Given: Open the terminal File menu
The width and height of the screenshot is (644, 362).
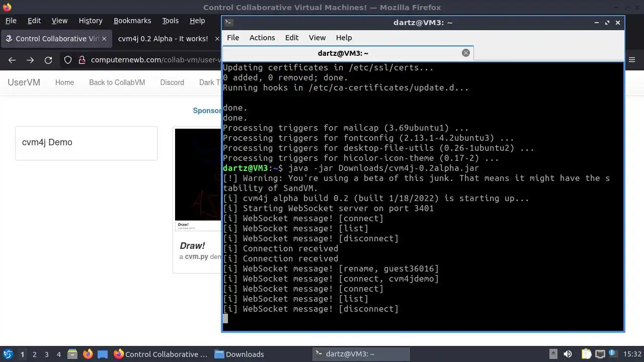Looking at the screenshot, I should (233, 38).
